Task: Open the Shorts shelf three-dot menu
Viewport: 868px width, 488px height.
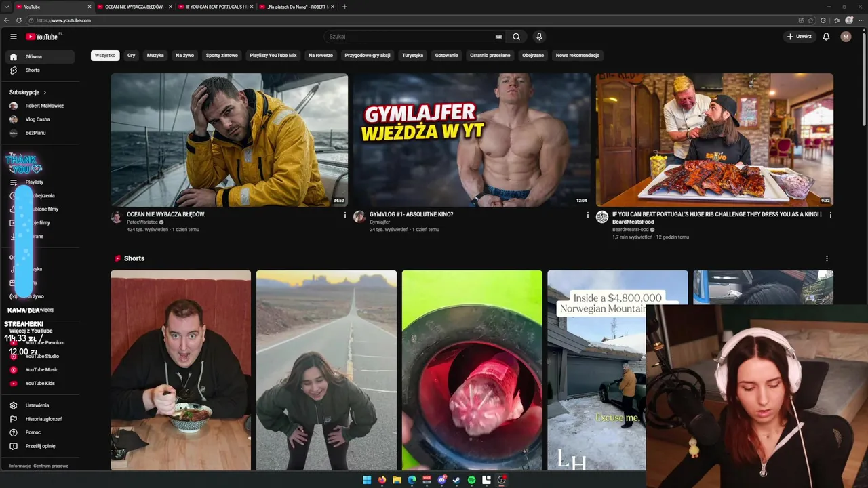Action: 827,258
